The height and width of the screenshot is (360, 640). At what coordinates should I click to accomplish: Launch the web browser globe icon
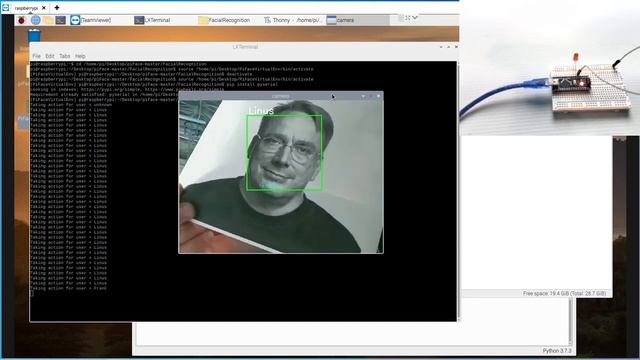click(x=36, y=20)
